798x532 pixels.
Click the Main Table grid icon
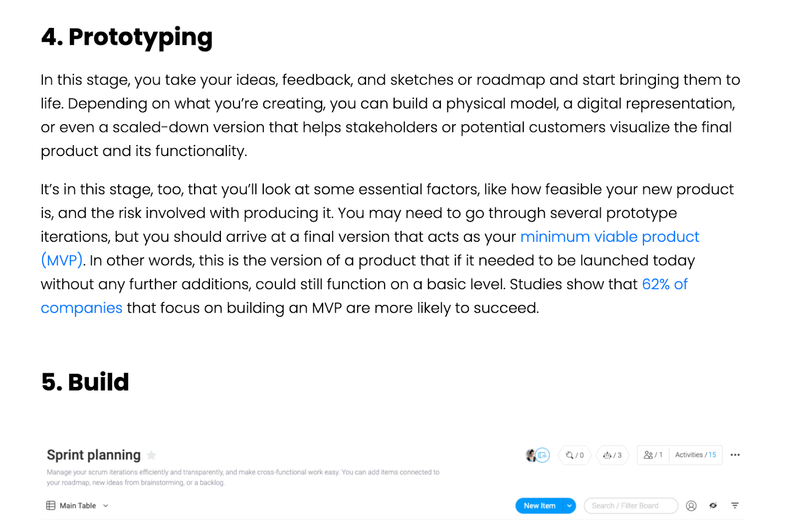[51, 506]
